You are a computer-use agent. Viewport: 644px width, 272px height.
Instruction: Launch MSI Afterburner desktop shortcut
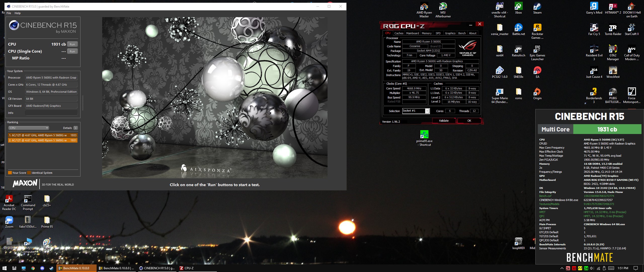pos(443,10)
